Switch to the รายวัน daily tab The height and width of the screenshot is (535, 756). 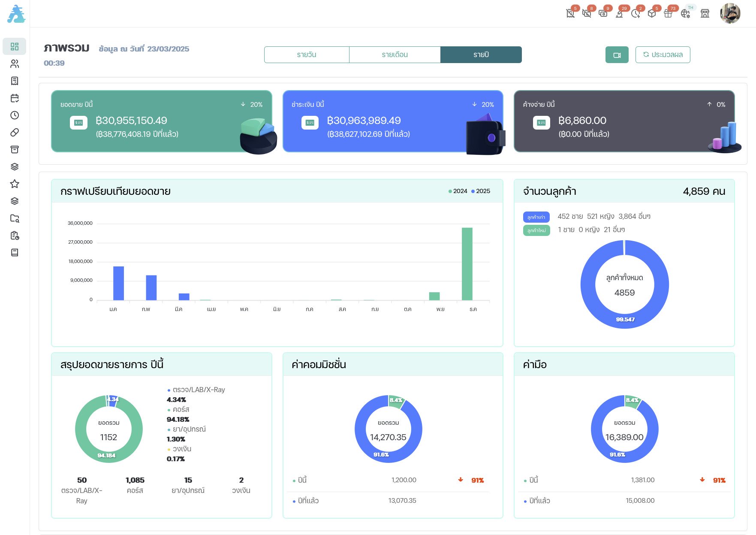click(x=307, y=55)
